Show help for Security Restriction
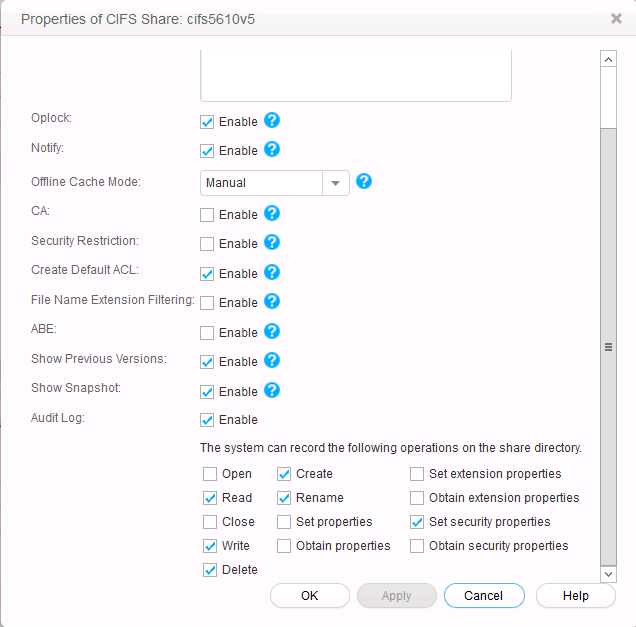The width and height of the screenshot is (636, 627). pos(272,243)
